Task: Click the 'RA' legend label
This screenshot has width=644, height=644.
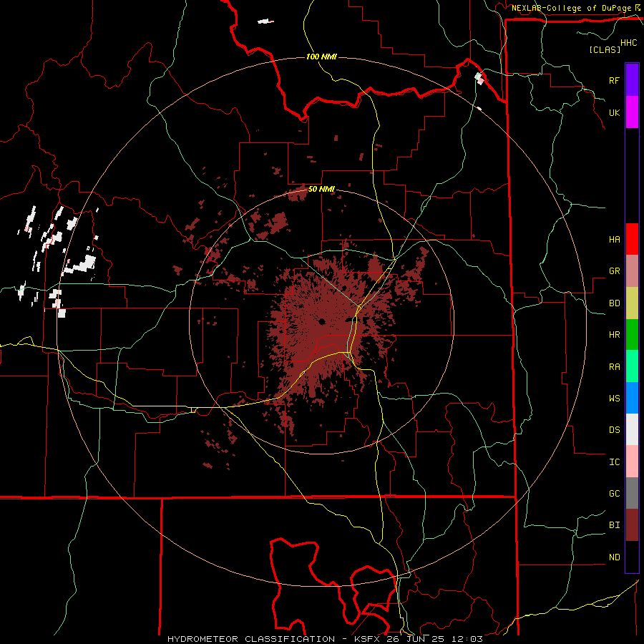Action: 614,367
